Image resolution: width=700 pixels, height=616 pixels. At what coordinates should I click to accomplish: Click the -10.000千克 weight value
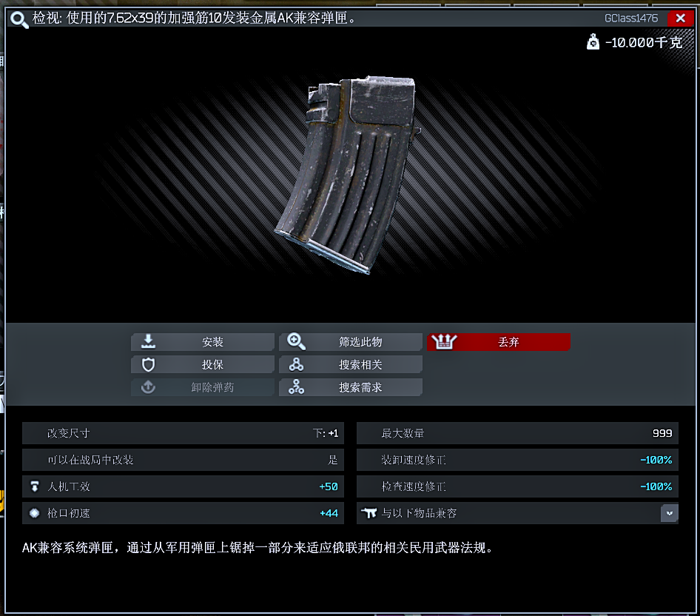(x=643, y=43)
